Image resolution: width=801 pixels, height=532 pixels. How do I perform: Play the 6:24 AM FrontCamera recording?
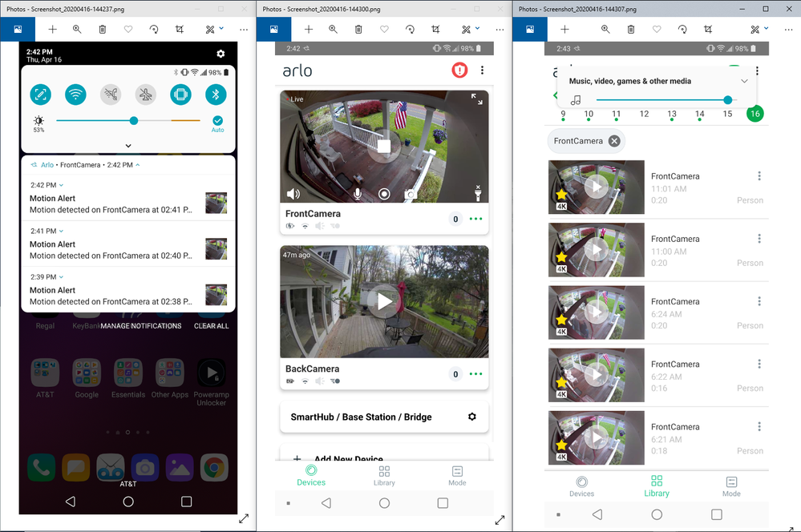597,312
